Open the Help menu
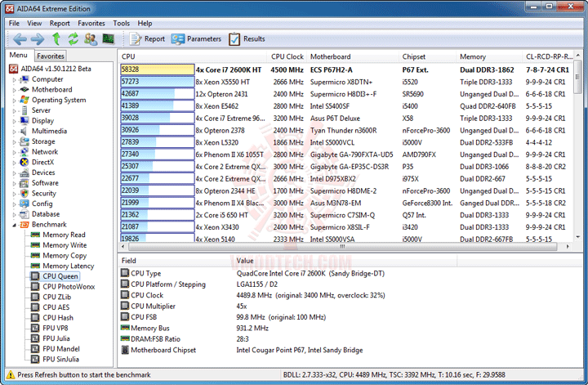Viewport: 588px width, 385px height. [x=145, y=23]
